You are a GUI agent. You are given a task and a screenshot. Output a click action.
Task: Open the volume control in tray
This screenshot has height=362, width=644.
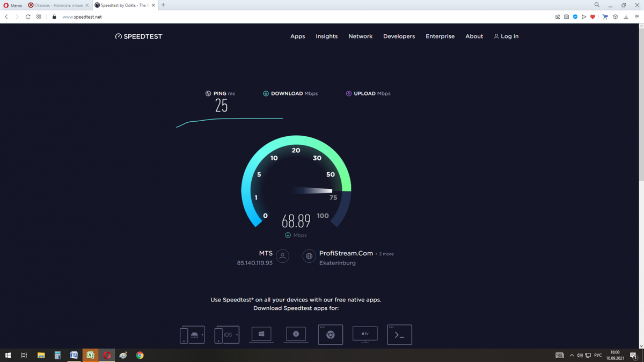tap(580, 355)
